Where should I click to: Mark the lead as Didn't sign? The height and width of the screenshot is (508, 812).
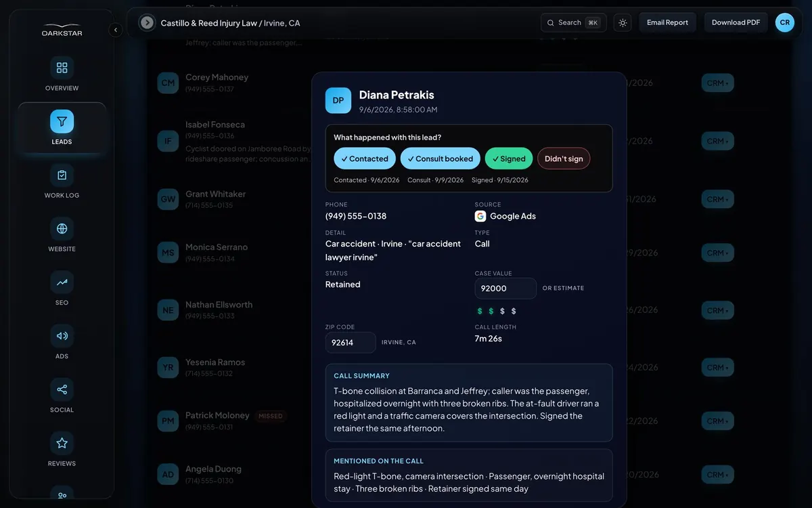564,158
